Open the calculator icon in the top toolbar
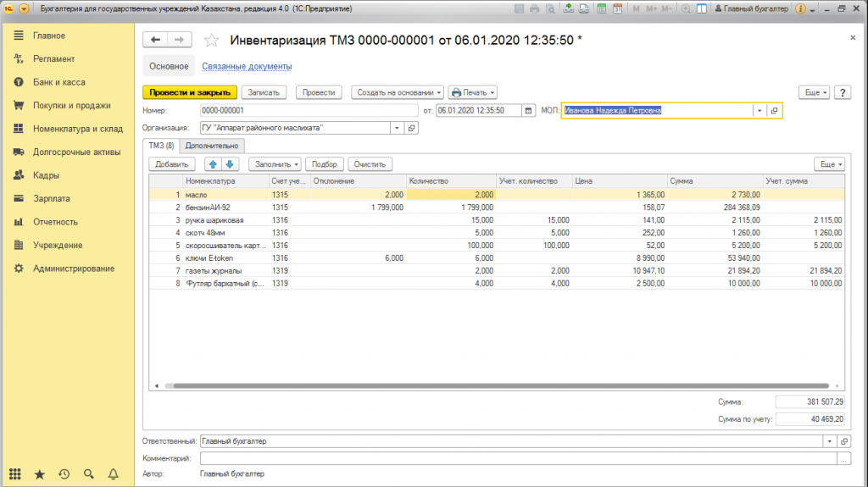868x487 pixels. [x=602, y=8]
